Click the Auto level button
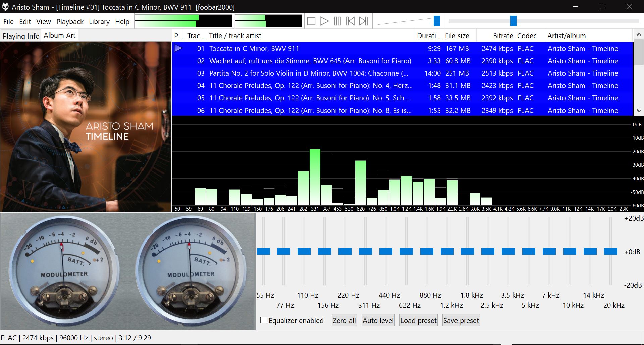The width and height of the screenshot is (644, 345). tap(378, 321)
